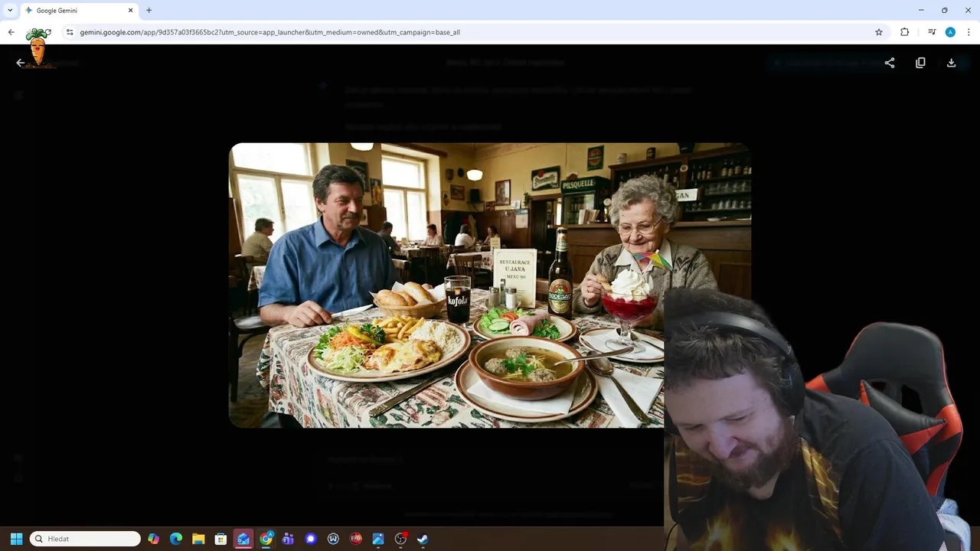
Task: Close the Google Gemini tab
Action: 130,11
